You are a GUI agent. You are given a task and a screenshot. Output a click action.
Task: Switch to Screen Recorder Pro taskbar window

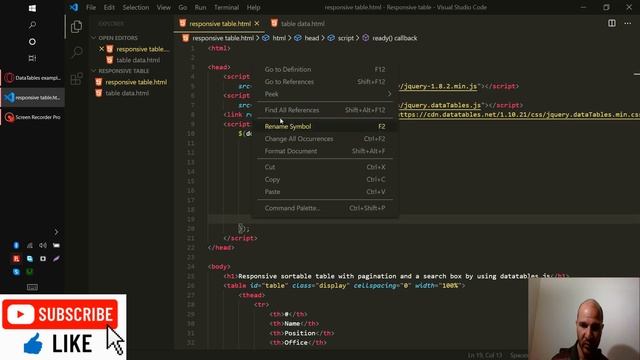pyautogui.click(x=33, y=117)
